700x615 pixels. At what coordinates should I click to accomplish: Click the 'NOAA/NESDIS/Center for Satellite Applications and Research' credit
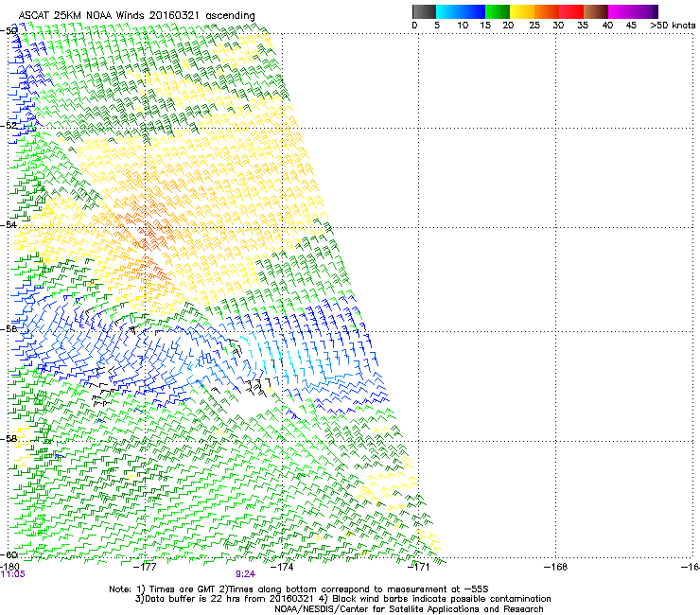pos(409,609)
